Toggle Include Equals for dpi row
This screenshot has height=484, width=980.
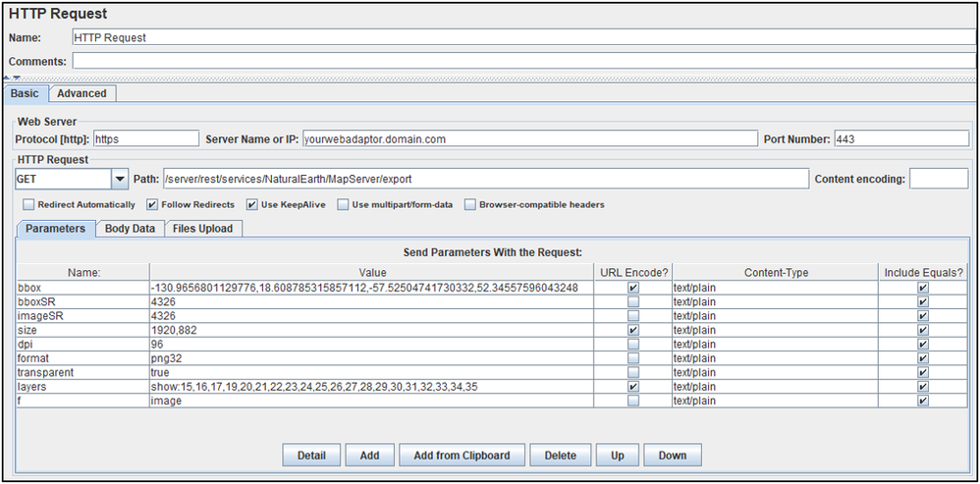pyautogui.click(x=923, y=345)
